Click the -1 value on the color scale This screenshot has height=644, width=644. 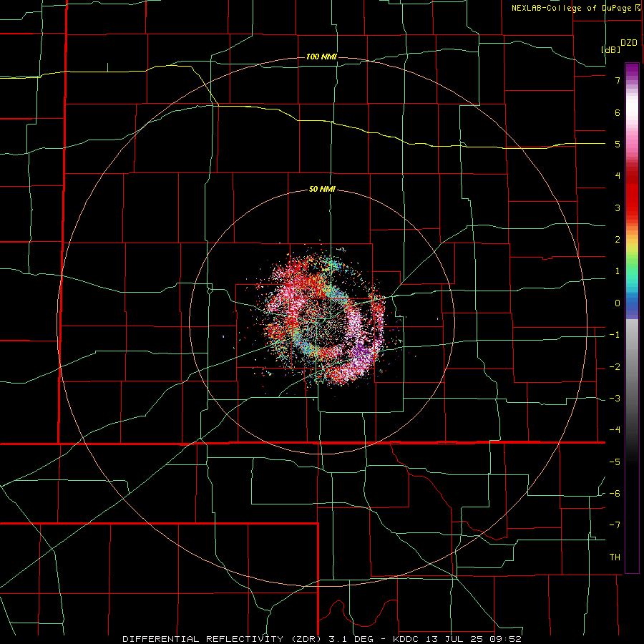pyautogui.click(x=615, y=335)
